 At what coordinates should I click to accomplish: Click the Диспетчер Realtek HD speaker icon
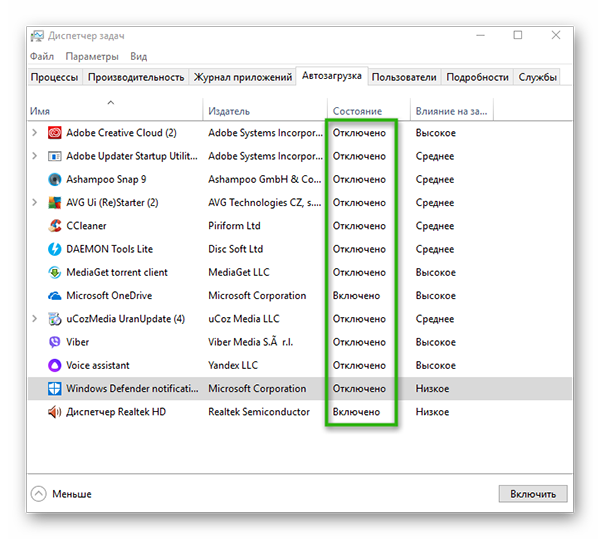(55, 412)
